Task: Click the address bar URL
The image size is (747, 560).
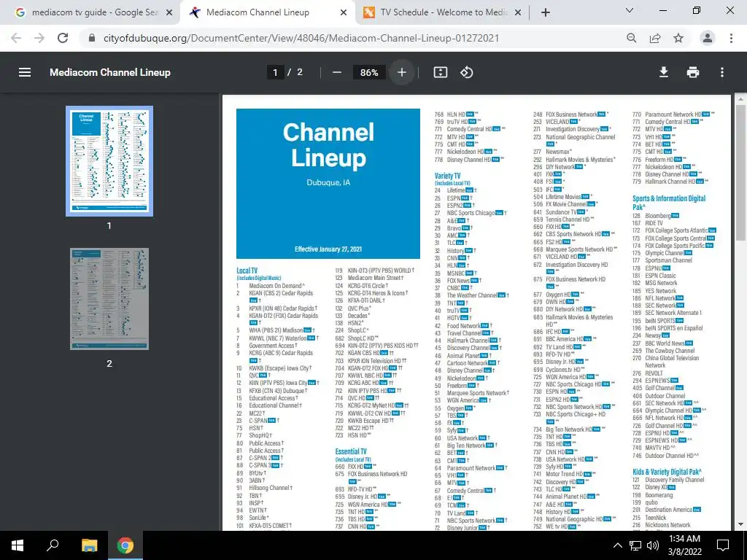Action: click(301, 38)
